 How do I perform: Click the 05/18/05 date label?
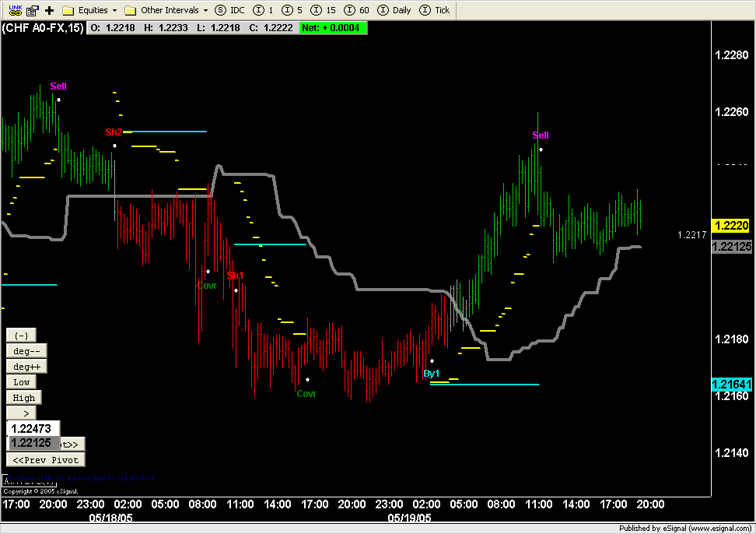(111, 518)
